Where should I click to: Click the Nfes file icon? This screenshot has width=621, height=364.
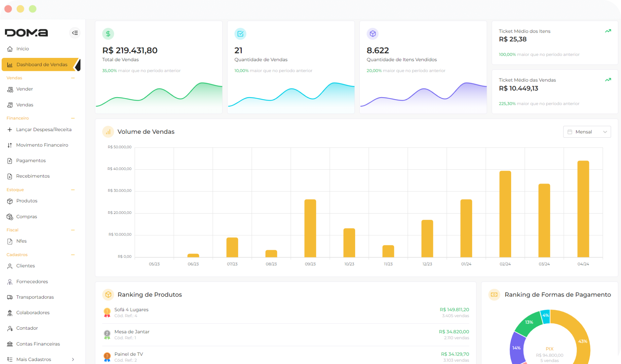[10, 241]
